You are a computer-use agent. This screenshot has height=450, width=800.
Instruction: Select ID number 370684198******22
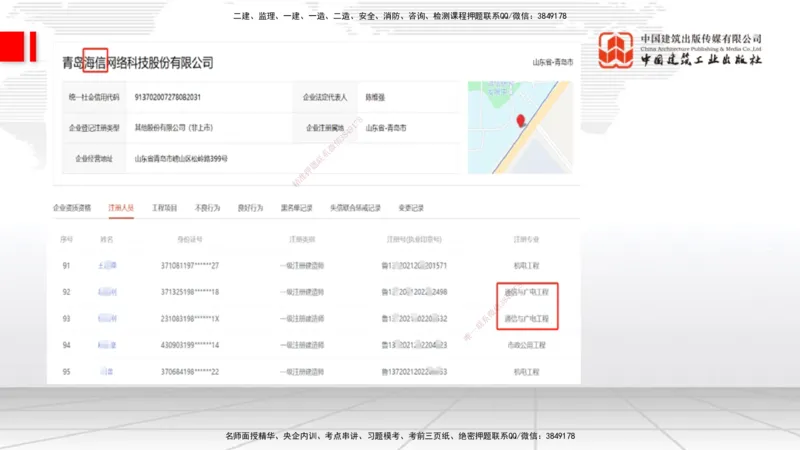point(190,371)
